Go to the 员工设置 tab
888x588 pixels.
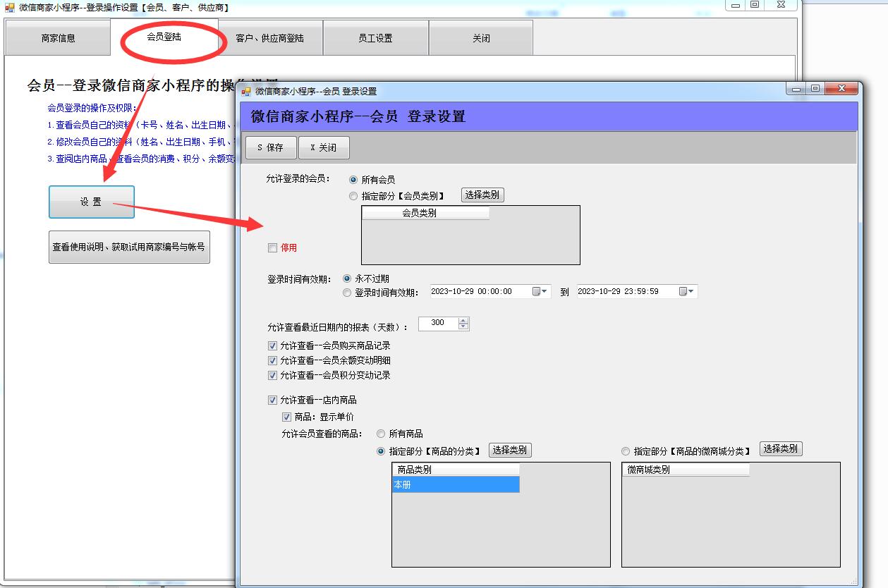[376, 38]
